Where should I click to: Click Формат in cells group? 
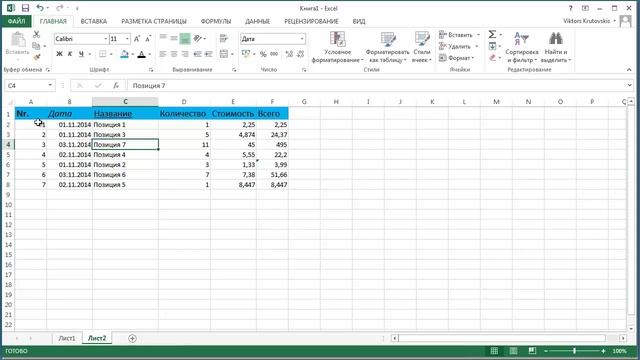[457, 58]
